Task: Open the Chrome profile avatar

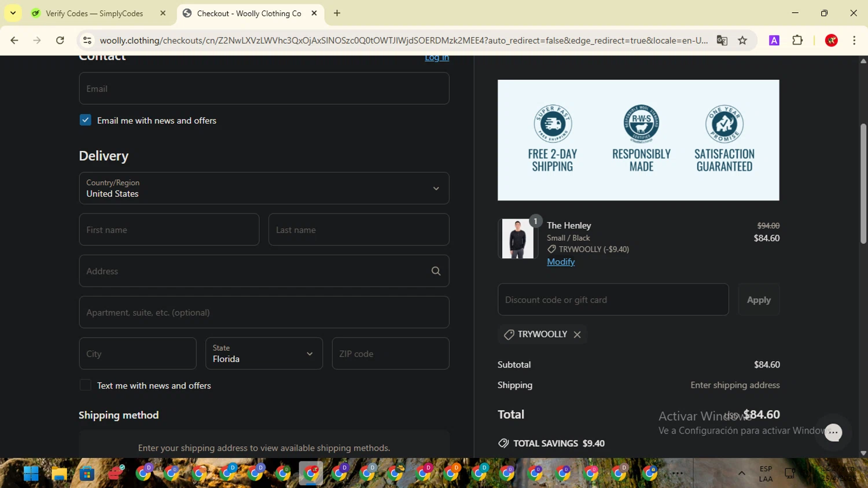Action: [831, 40]
